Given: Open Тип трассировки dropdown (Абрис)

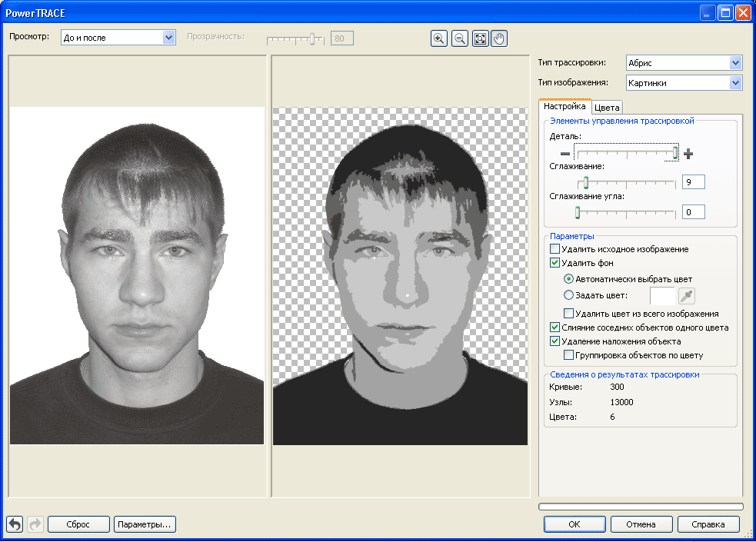Looking at the screenshot, I should 684,62.
